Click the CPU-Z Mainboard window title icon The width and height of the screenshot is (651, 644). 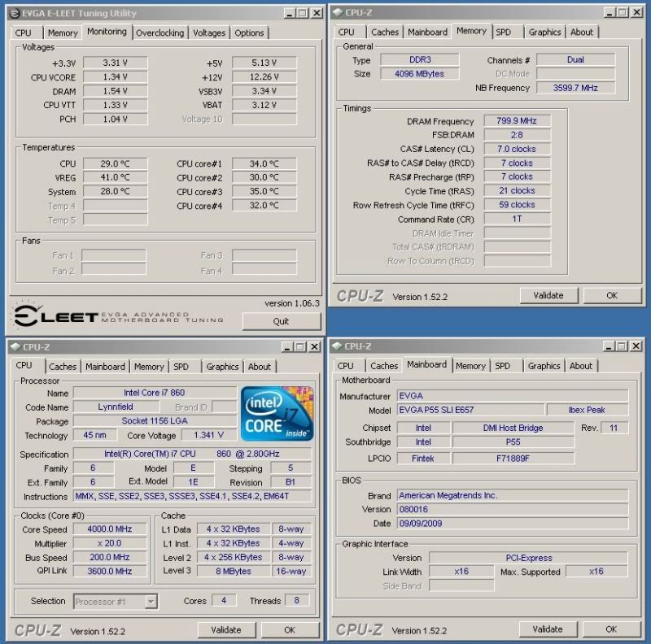pyautogui.click(x=337, y=346)
